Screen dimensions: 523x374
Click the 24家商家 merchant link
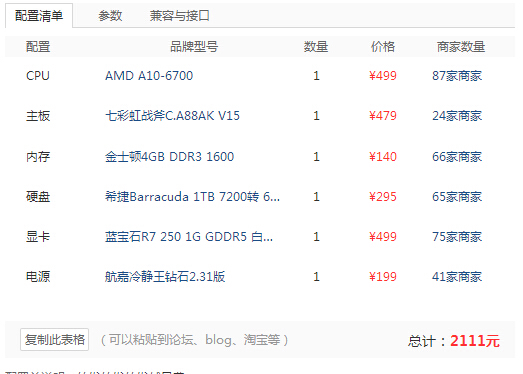tap(457, 116)
